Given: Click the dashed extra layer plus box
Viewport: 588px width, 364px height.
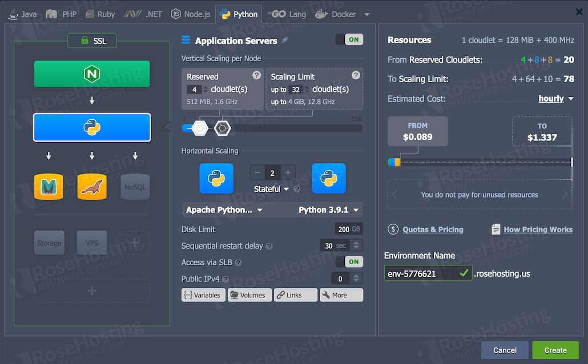Looking at the screenshot, I should click(x=135, y=243).
